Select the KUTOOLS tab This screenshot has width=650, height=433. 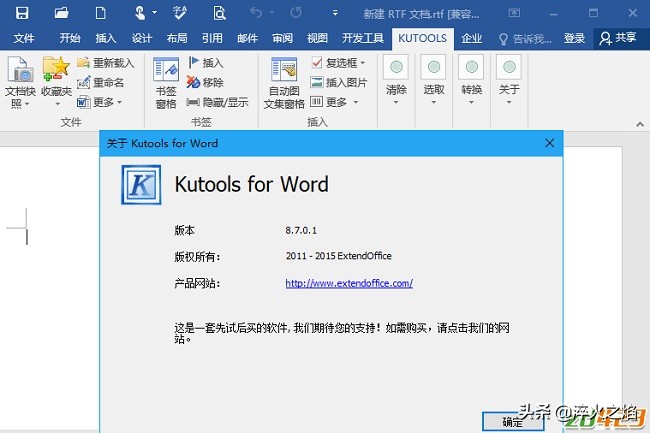coord(422,39)
